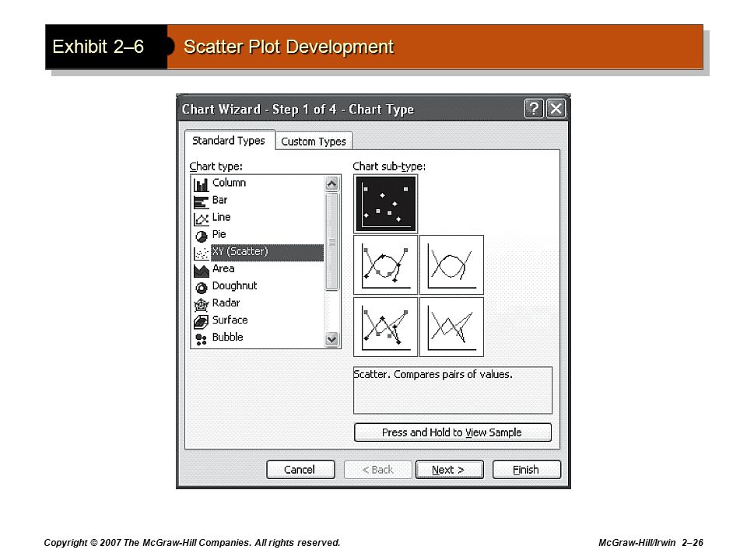Viewport: 747px width, 560px height.
Task: Click the 'Chart sub-type:' label
Action: pyautogui.click(x=389, y=166)
